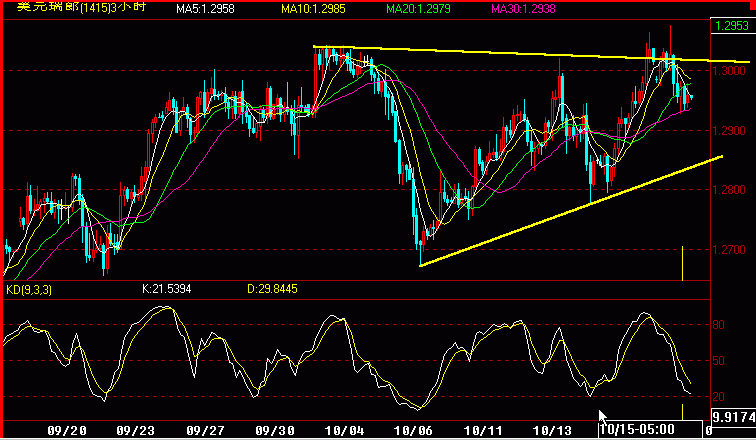Click the D:29.8445 value label
Image resolution: width=756 pixels, height=440 pixels.
coord(272,289)
